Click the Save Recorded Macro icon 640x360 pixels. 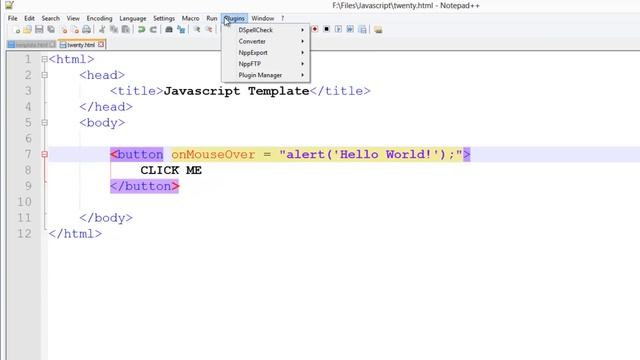click(x=362, y=29)
